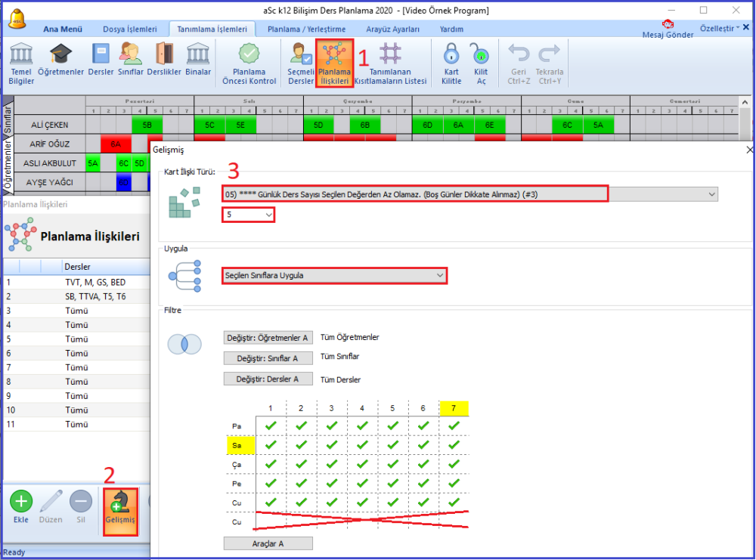Open Özelleştir dropdown menu
756x560 pixels.
coord(720,28)
